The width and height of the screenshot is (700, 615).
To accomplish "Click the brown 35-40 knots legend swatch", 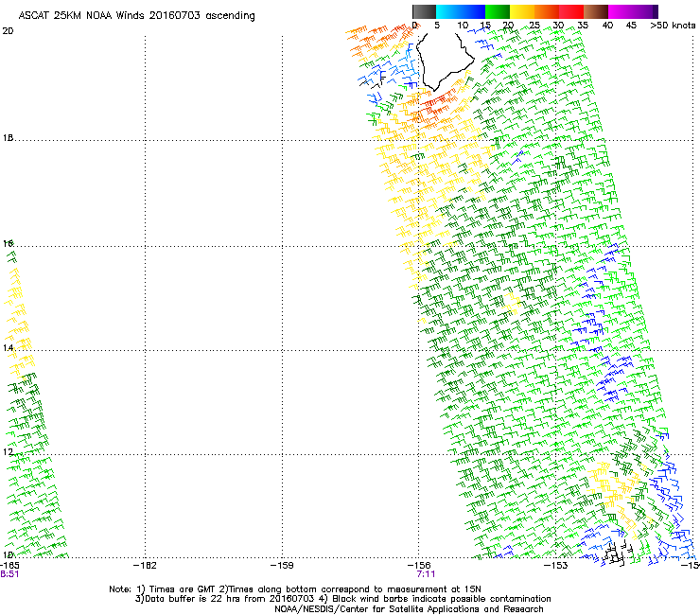I will (x=596, y=11).
